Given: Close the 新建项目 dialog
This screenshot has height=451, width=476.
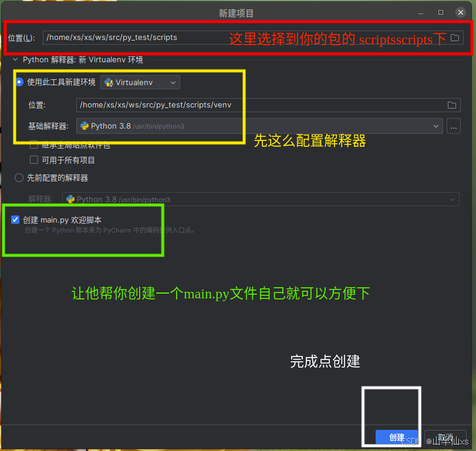Looking at the screenshot, I should (x=461, y=12).
